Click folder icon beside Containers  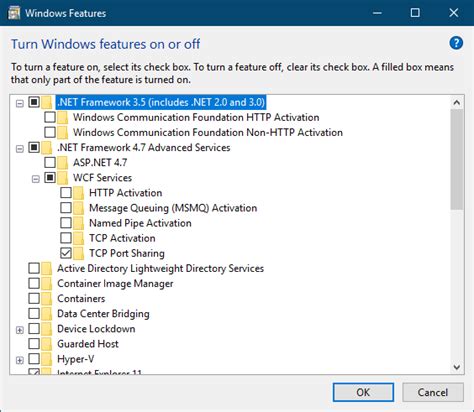pyautogui.click(x=46, y=299)
